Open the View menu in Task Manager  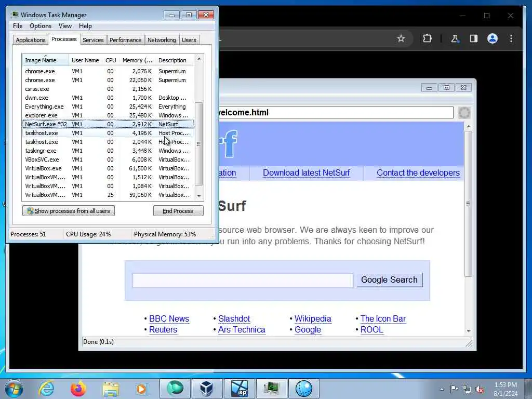coord(65,26)
